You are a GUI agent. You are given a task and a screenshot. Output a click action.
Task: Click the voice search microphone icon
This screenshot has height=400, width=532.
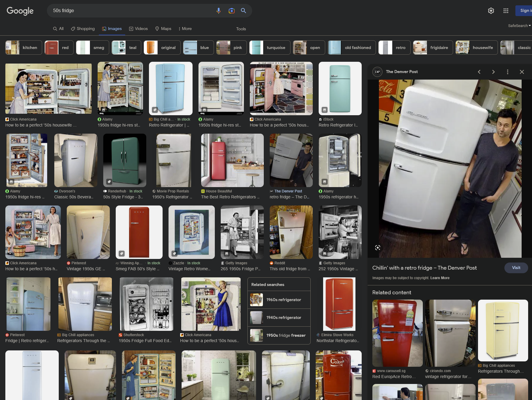tap(219, 11)
